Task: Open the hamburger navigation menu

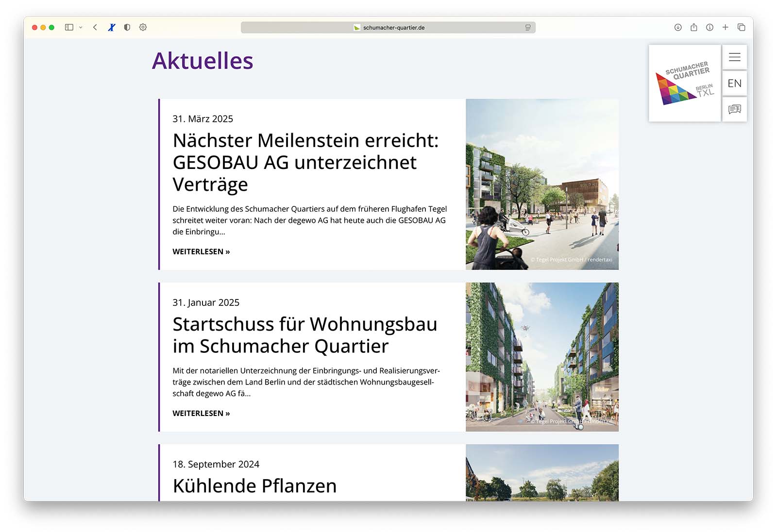Action: [x=735, y=57]
